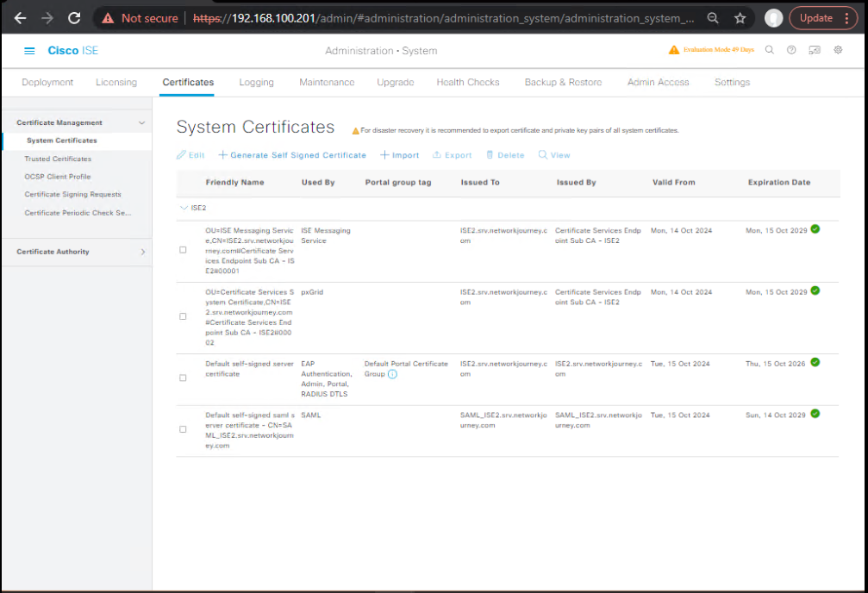Click Thu, 15 Oct 2026 expiration date
868x593 pixels.
click(x=775, y=365)
